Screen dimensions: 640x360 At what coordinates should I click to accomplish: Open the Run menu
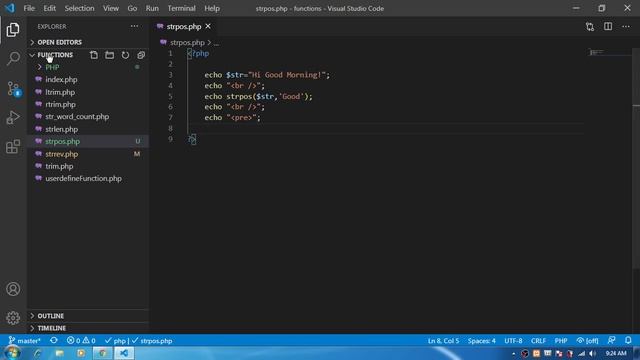click(152, 8)
